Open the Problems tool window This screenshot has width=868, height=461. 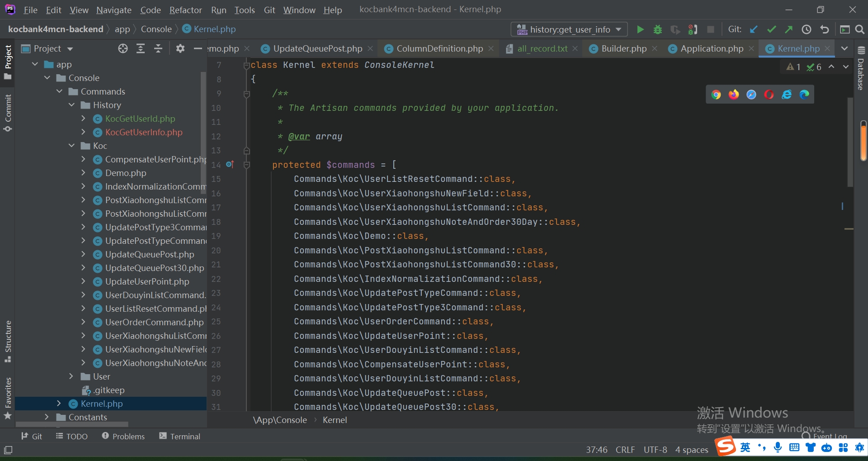123,436
